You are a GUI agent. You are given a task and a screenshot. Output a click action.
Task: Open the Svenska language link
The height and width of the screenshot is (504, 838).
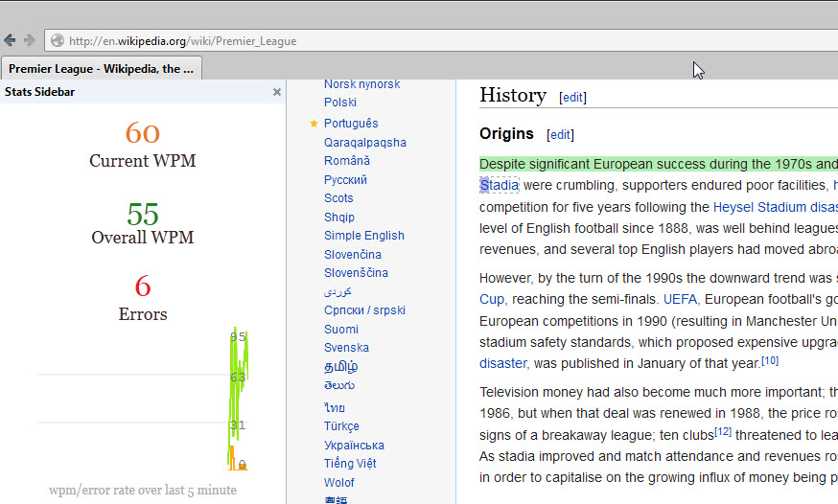click(x=346, y=348)
